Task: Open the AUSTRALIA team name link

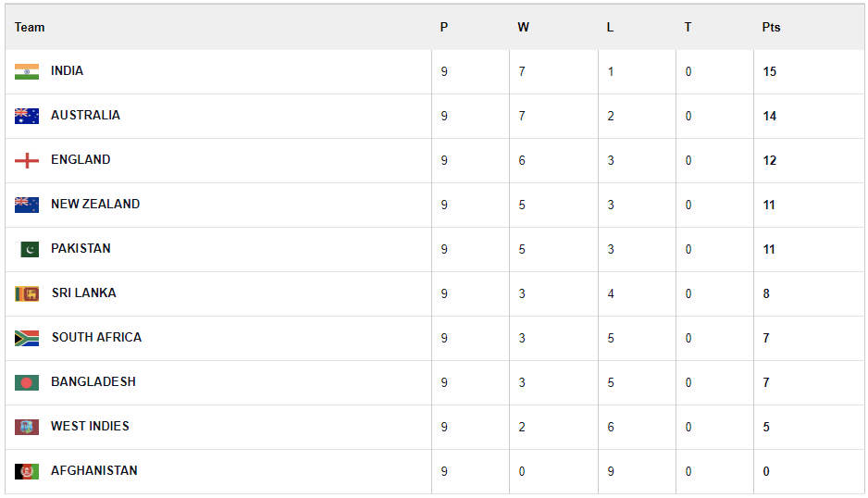Action: (x=85, y=115)
